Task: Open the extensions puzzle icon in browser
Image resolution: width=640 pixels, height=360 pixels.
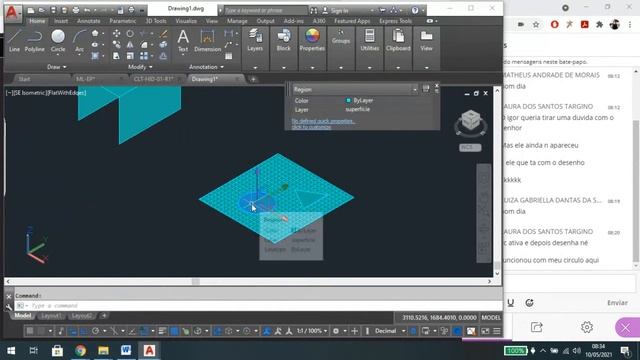Action: click(599, 25)
